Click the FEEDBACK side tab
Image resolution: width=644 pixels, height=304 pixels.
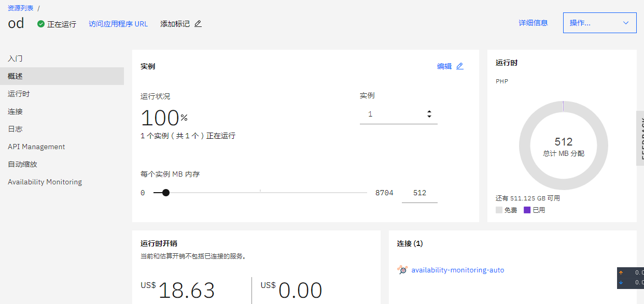point(640,138)
